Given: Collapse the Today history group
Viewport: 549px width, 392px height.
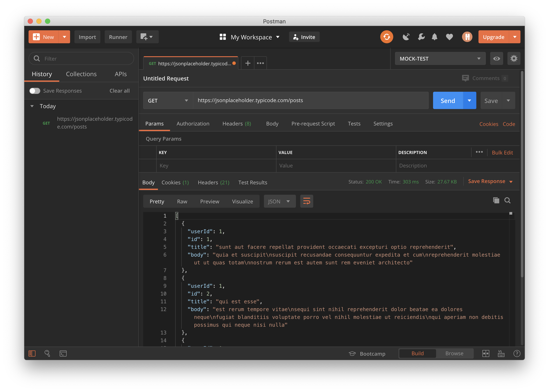Looking at the screenshot, I should (x=32, y=106).
